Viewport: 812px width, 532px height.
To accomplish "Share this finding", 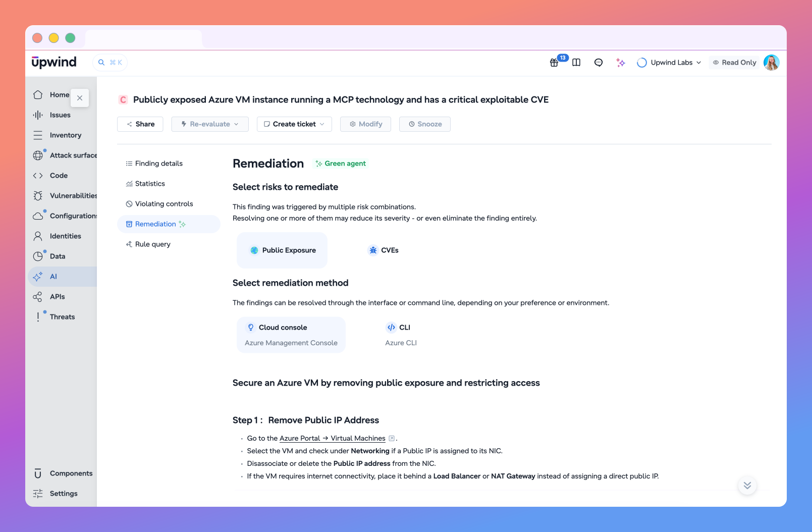I will 140,124.
